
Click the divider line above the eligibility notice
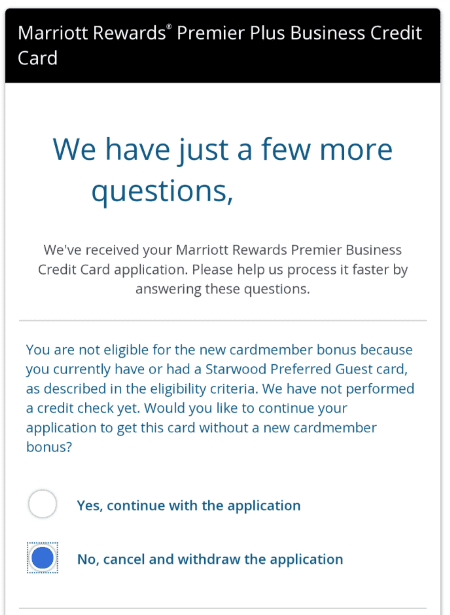pyautogui.click(x=222, y=320)
